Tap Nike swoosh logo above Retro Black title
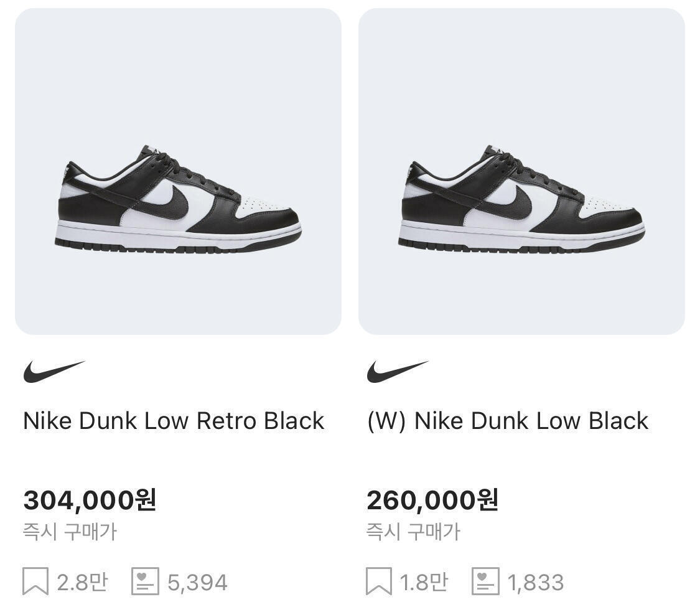This screenshot has height=612, width=700. point(54,372)
